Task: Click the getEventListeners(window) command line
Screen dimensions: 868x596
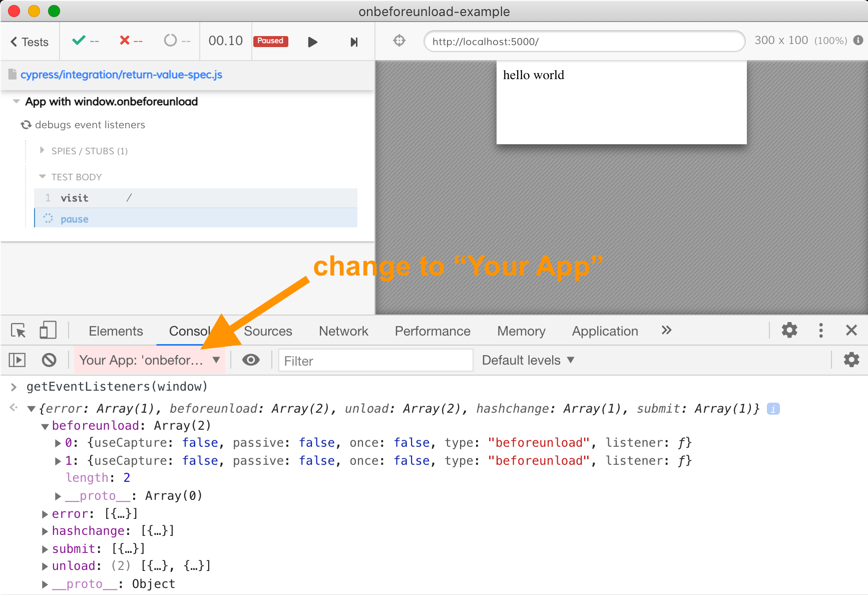Action: pos(117,387)
